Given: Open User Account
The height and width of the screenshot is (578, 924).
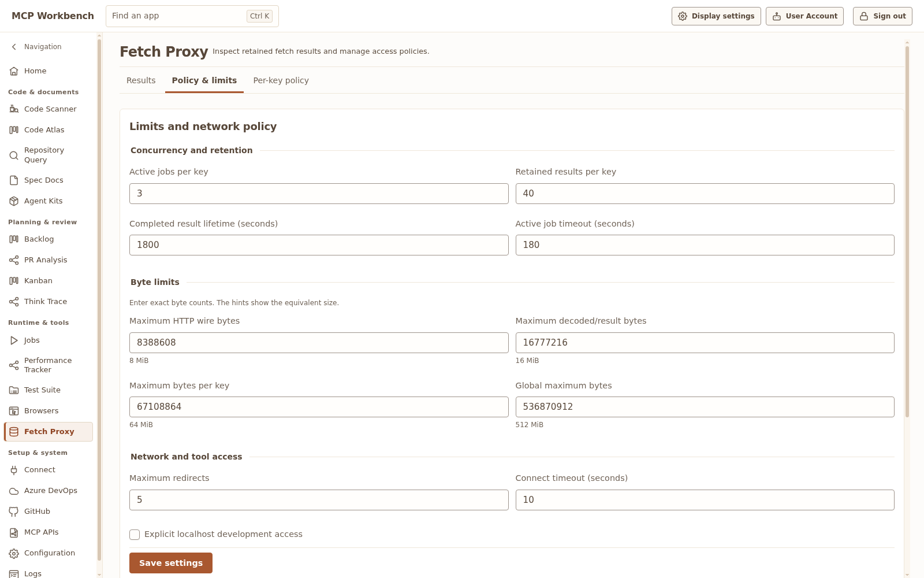Looking at the screenshot, I should (804, 16).
